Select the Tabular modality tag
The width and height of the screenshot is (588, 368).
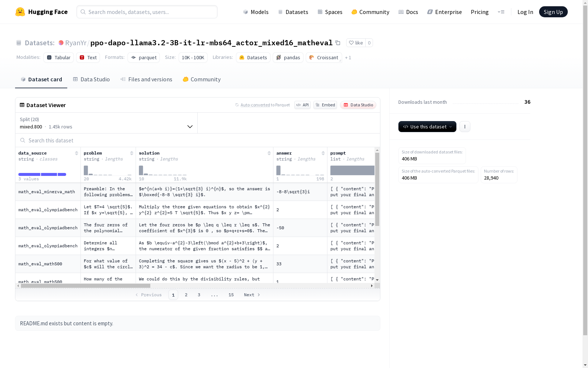59,57
